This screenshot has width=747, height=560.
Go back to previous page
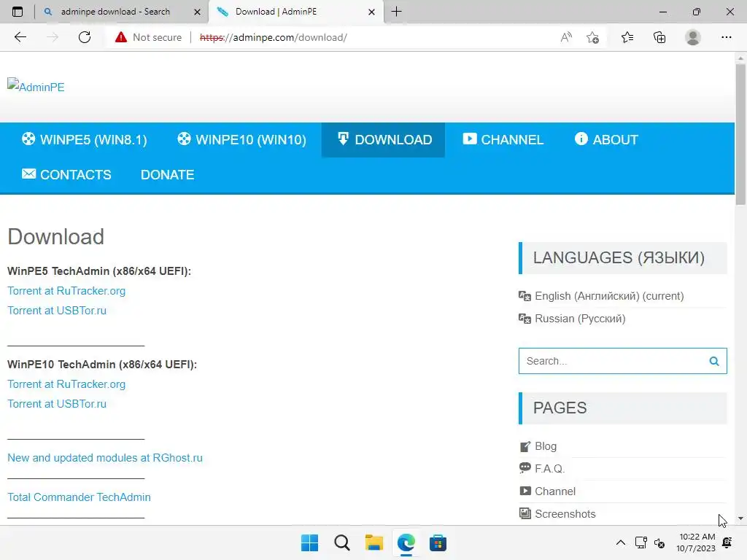click(x=20, y=37)
